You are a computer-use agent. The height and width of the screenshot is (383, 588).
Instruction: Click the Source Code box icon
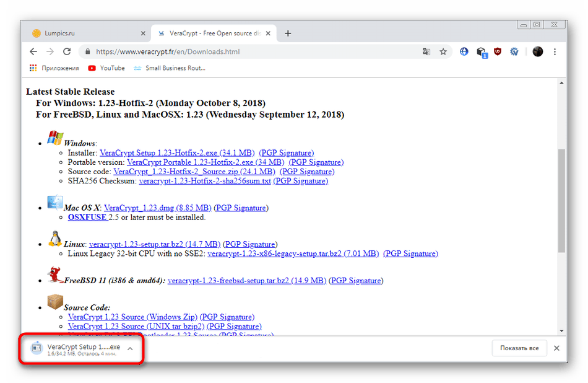click(x=55, y=302)
